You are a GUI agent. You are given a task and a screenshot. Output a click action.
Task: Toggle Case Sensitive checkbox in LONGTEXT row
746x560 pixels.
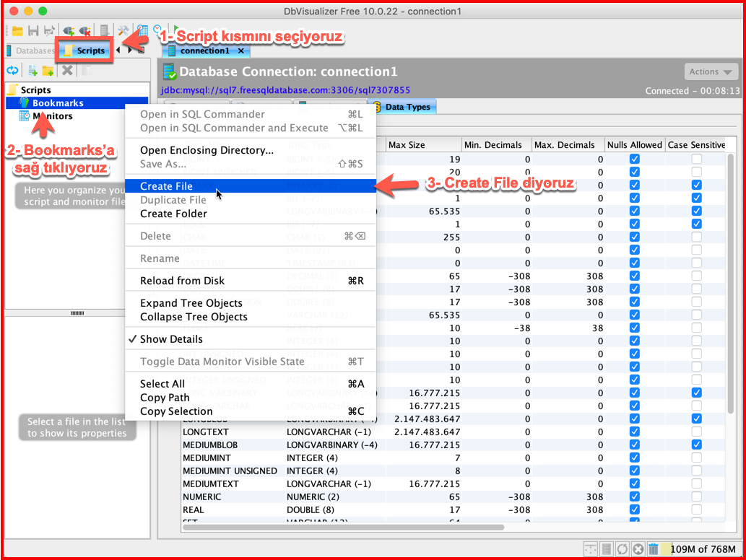tap(696, 432)
